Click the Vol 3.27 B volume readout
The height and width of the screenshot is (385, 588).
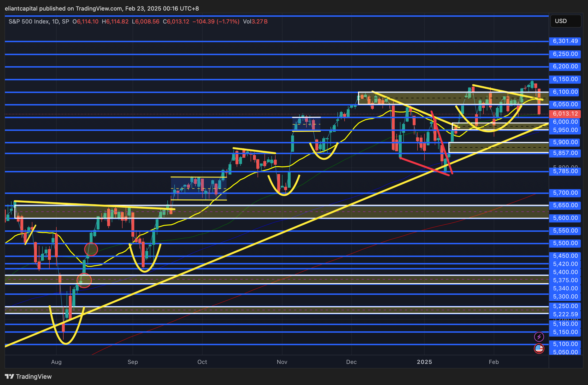tap(255, 22)
